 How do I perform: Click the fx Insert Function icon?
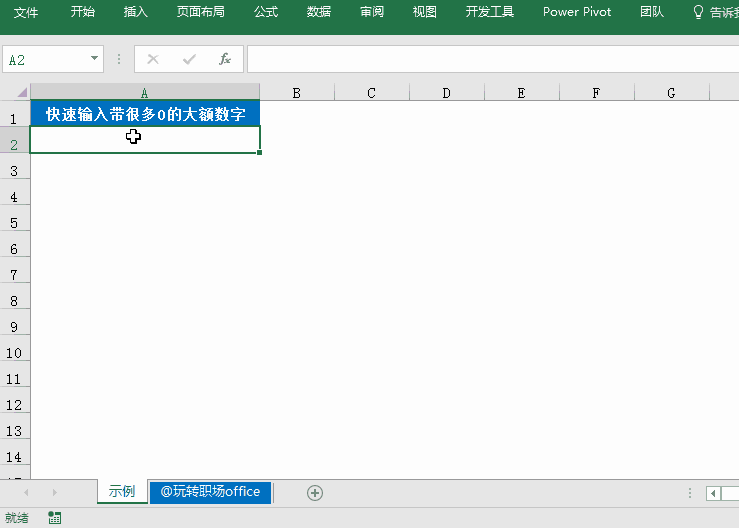coord(225,60)
